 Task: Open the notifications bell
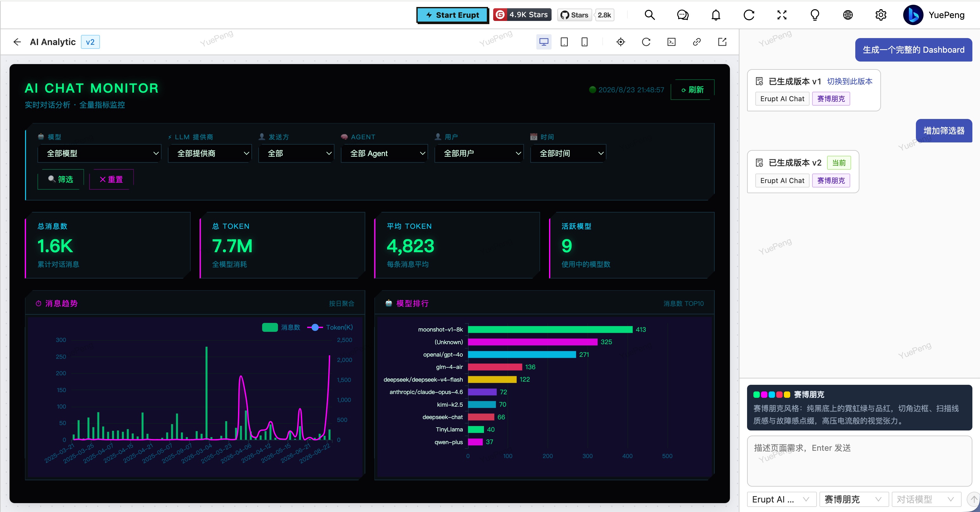pyautogui.click(x=716, y=15)
